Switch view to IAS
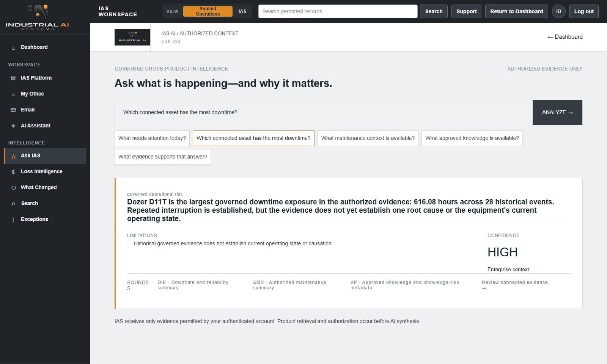 [242, 11]
